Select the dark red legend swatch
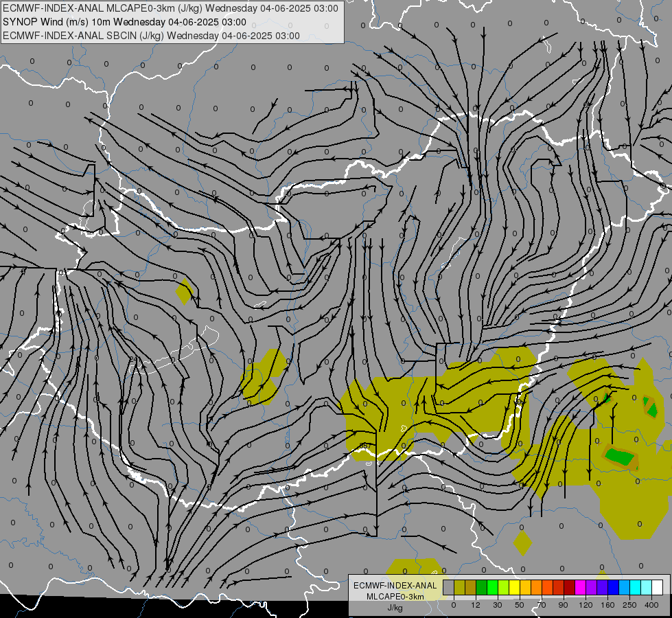The height and width of the screenshot is (618, 672). click(570, 587)
